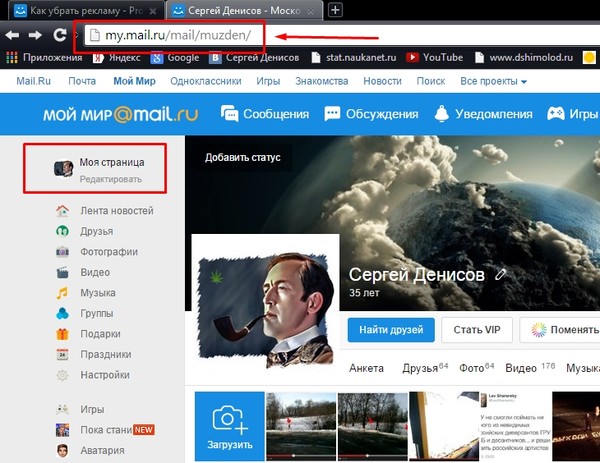The height and width of the screenshot is (463, 600).
Task: Open Игры in the top portal bar
Action: pyautogui.click(x=268, y=81)
